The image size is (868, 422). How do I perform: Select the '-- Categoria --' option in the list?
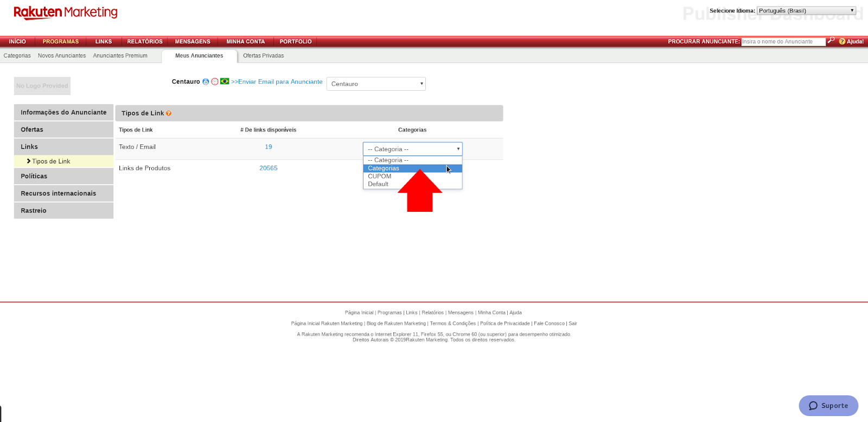[412, 160]
